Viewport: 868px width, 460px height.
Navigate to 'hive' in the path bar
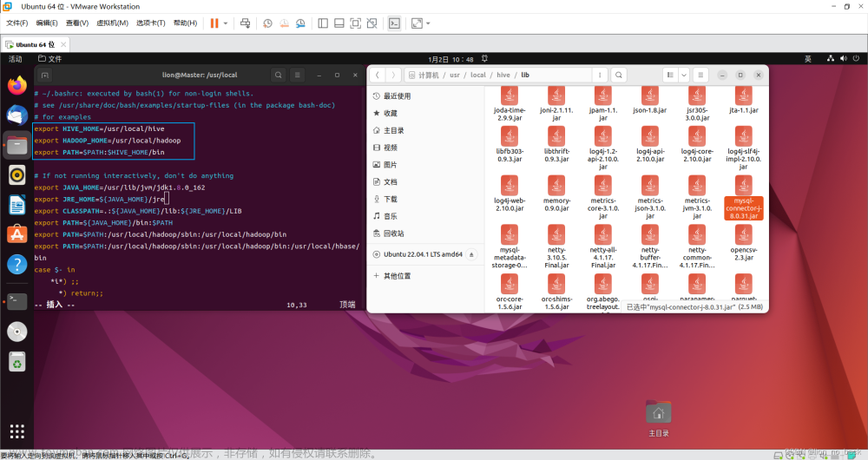[503, 76]
